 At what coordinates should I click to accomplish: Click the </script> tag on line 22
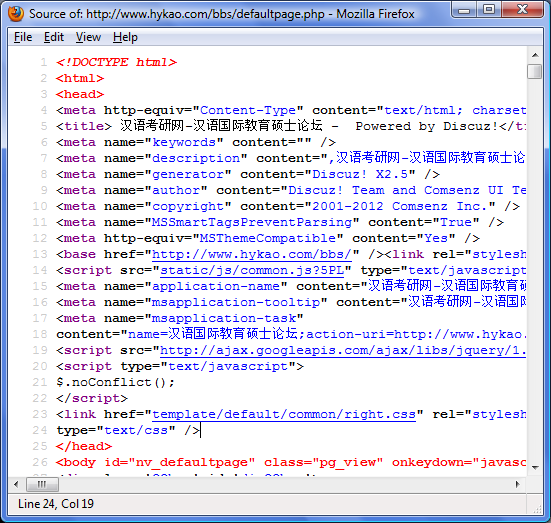pos(92,398)
